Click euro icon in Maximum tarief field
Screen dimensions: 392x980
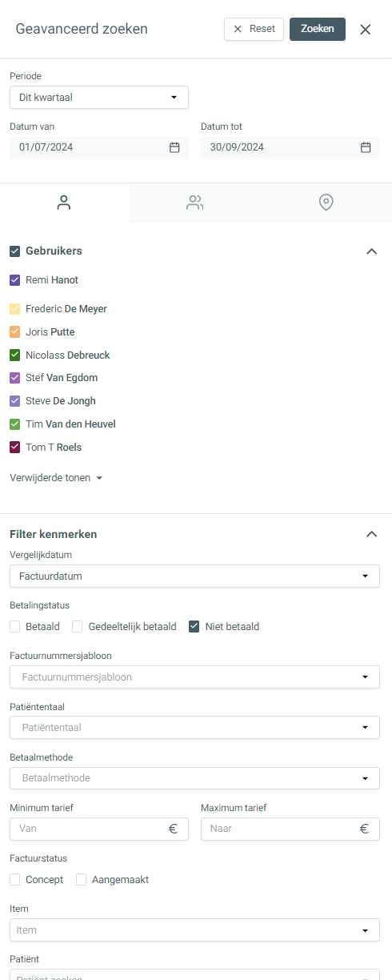pyautogui.click(x=364, y=829)
